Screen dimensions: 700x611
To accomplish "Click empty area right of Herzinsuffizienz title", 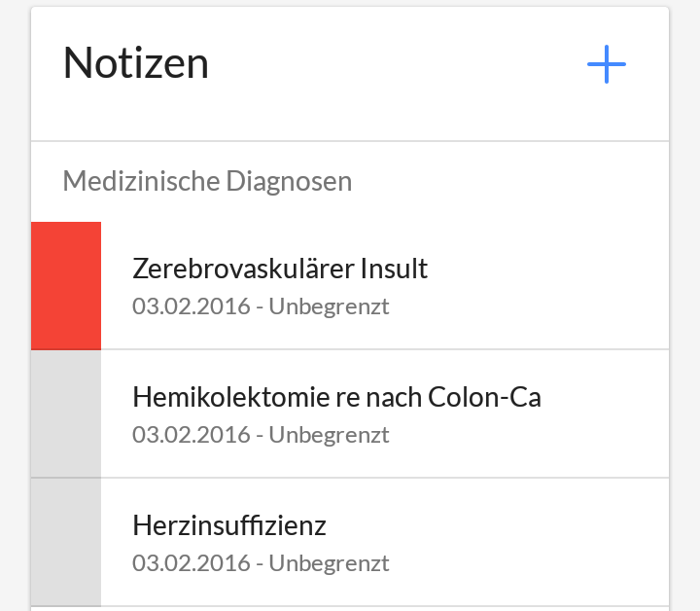I will [x=496, y=525].
